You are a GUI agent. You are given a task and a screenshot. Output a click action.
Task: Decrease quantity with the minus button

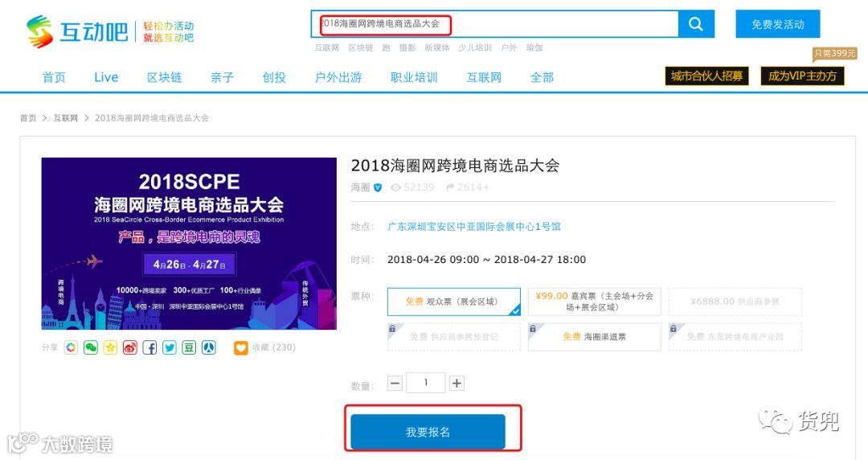tap(395, 383)
